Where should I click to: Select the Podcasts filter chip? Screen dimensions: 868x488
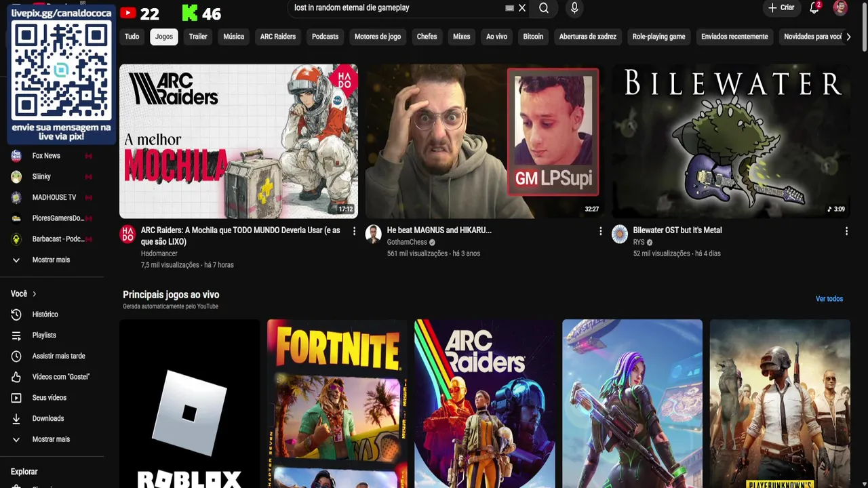(x=325, y=37)
